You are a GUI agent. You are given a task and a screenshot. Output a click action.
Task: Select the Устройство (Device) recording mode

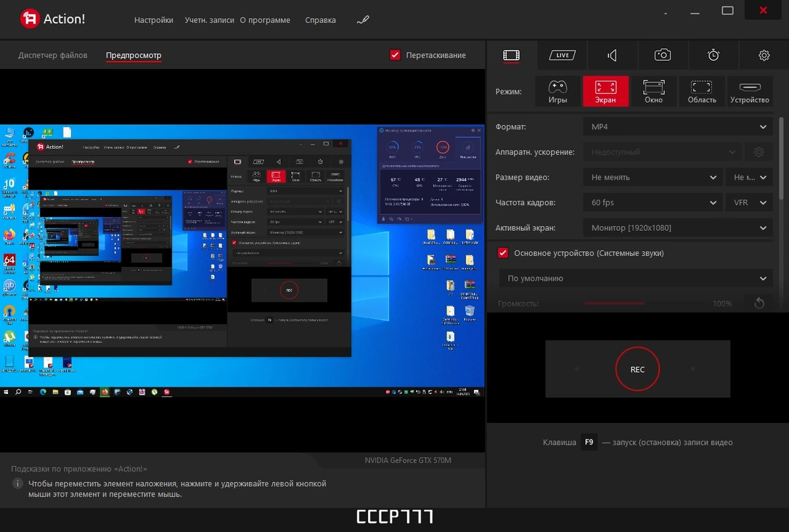[x=750, y=91]
